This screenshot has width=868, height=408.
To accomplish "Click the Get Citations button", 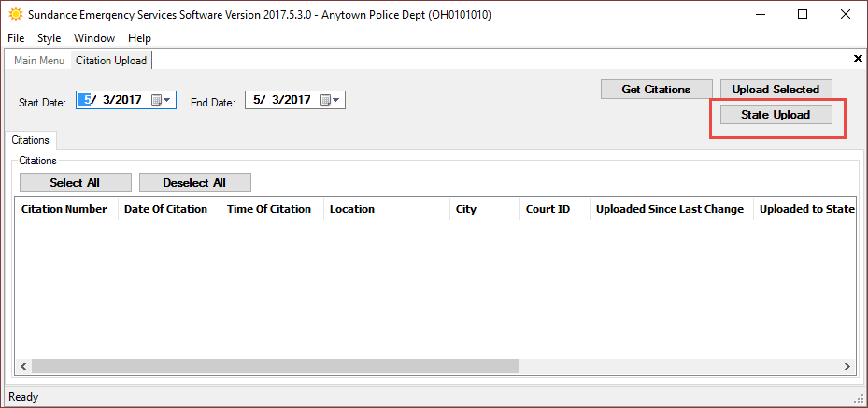I will (656, 90).
